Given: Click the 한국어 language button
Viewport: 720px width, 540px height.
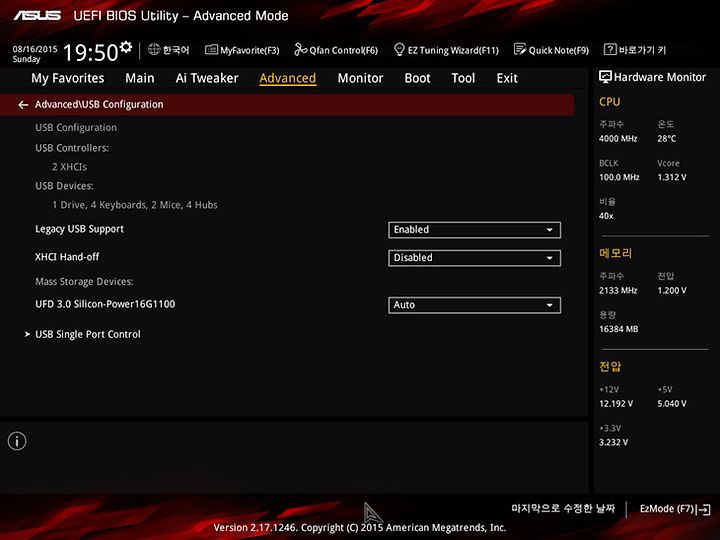Looking at the screenshot, I should click(169, 50).
